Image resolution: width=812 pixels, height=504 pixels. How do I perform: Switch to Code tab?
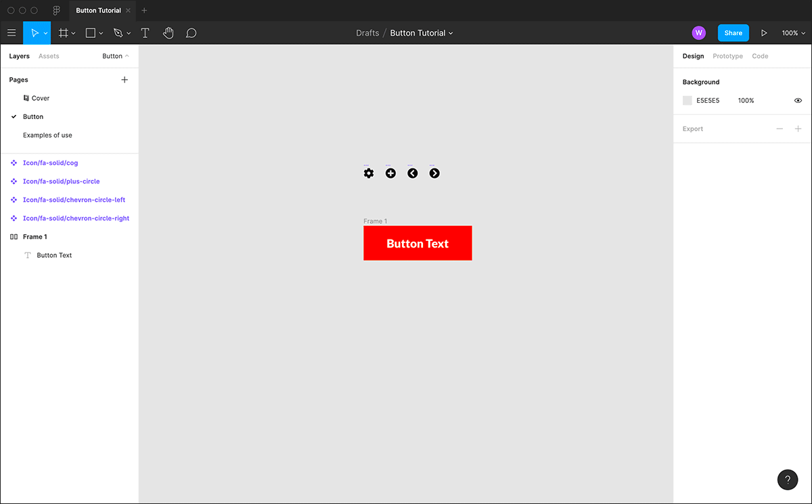click(x=760, y=56)
